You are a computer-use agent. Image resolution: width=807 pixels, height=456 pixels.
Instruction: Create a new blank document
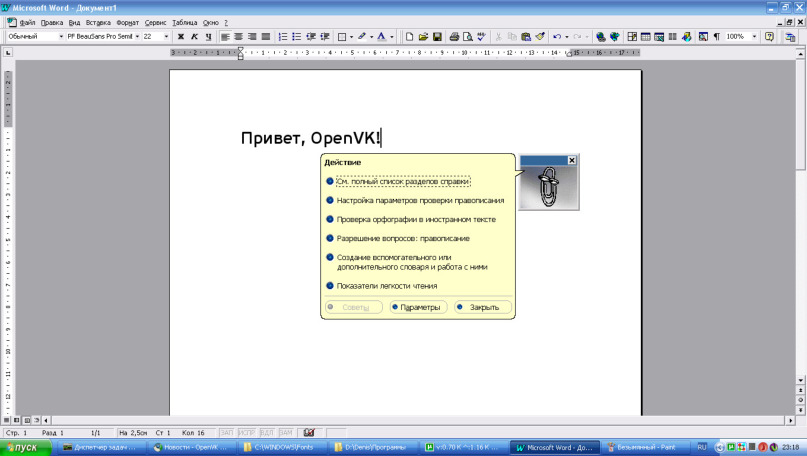click(x=409, y=37)
